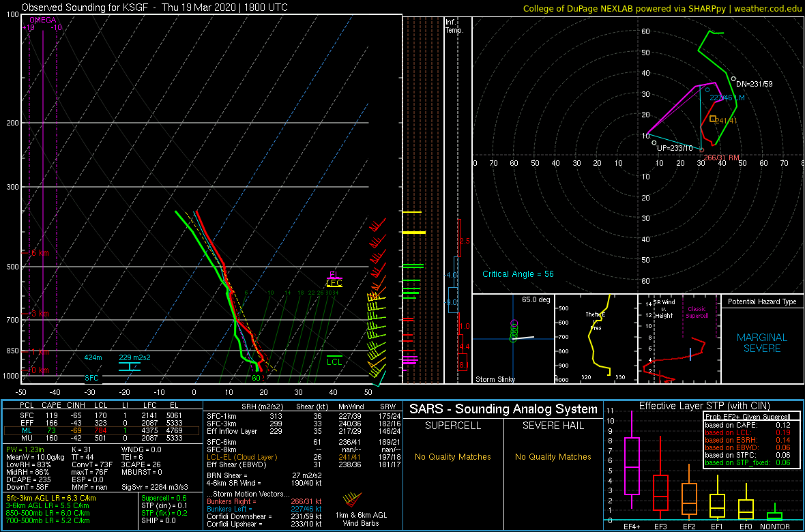Click the 'DN=231/59' hodograph label

[x=754, y=84]
